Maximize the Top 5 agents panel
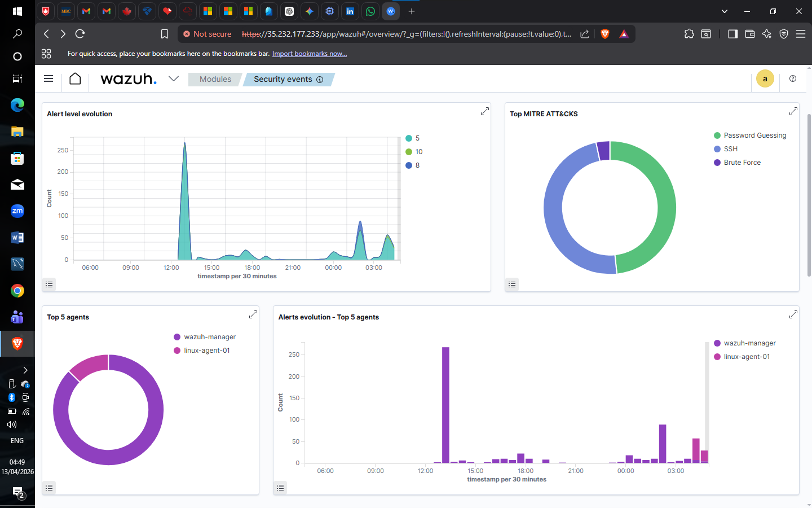This screenshot has width=812, height=508. point(253,314)
